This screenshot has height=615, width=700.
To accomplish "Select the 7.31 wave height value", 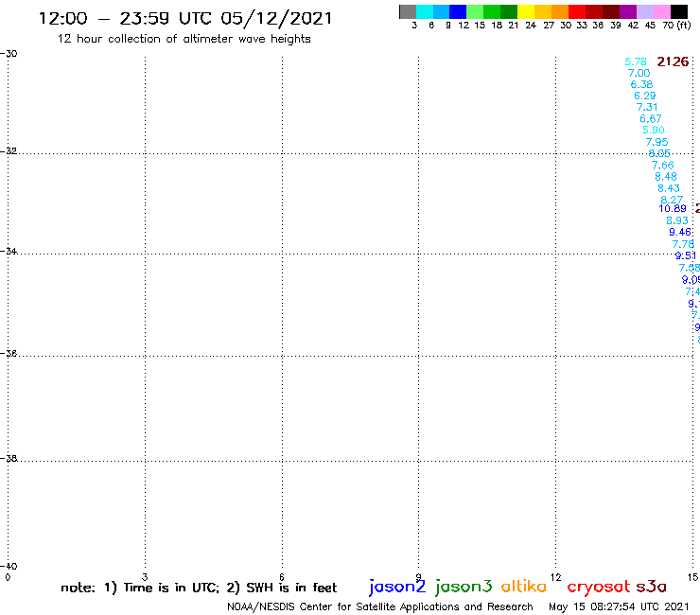I will (647, 107).
